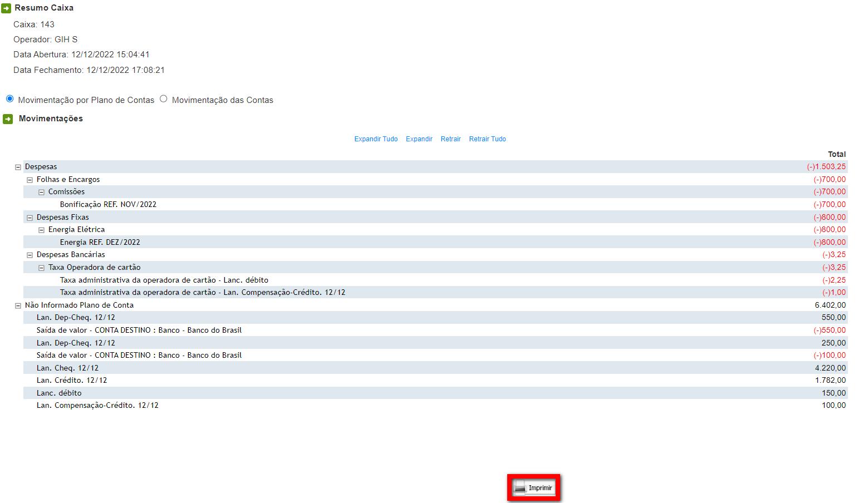868x503 pixels.
Task: Click the Expandir link
Action: coord(419,139)
